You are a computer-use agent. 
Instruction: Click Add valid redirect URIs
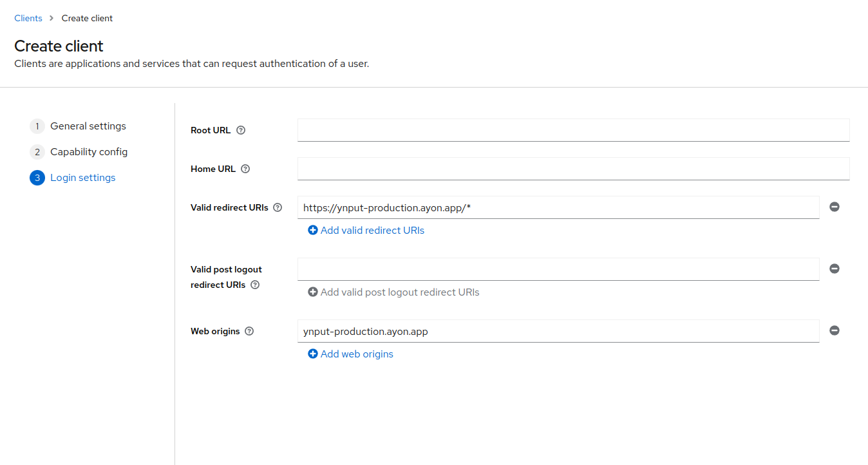[372, 230]
